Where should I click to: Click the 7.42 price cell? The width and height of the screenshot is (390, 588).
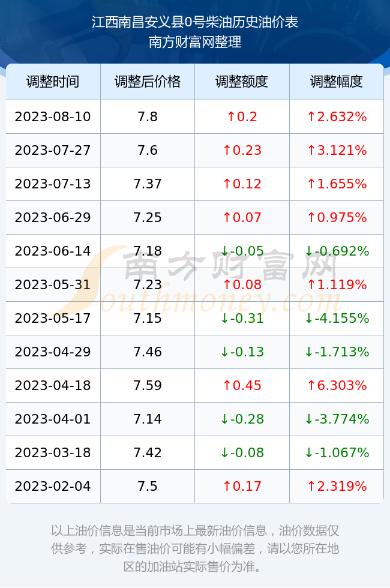[x=148, y=452]
